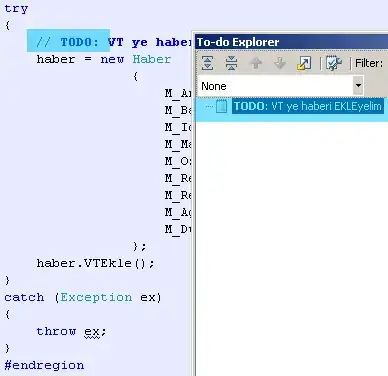Viewport: 388px width, 376px height.
Task: Click the document icon beside TODO item
Action: tap(221, 106)
